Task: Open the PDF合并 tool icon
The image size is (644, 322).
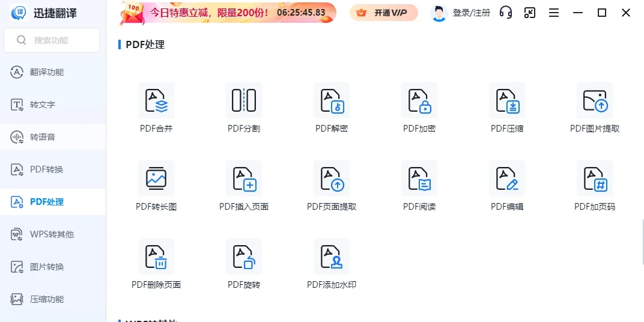Action: tap(156, 100)
